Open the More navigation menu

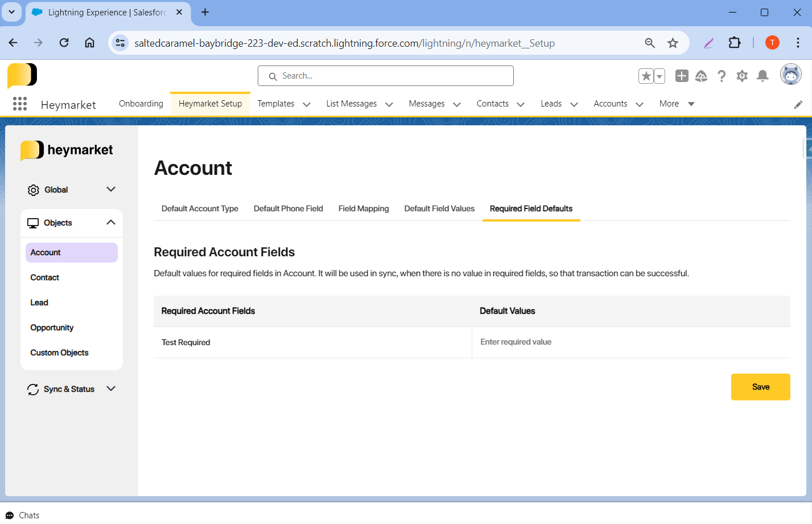[x=677, y=104]
